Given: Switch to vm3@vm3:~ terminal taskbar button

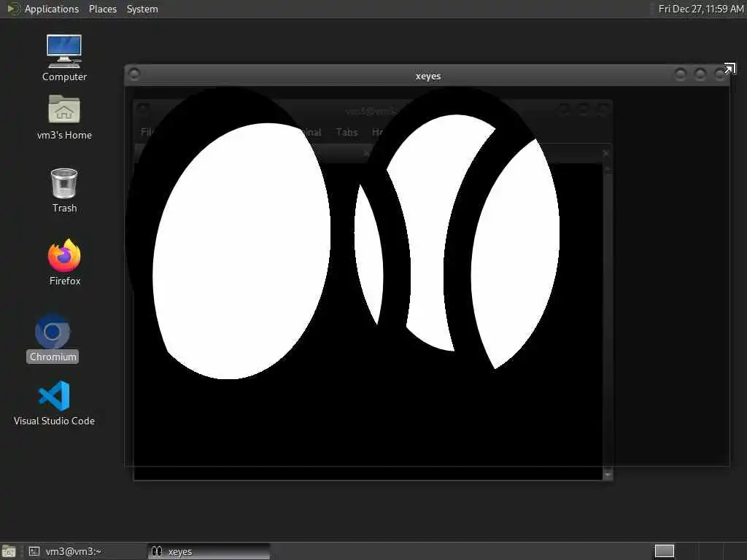Looking at the screenshot, I should point(86,551).
